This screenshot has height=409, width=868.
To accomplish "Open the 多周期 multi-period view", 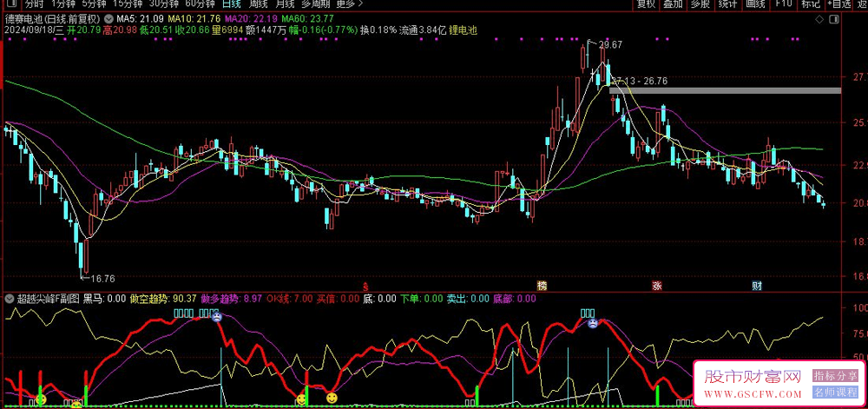I will click(x=316, y=3).
